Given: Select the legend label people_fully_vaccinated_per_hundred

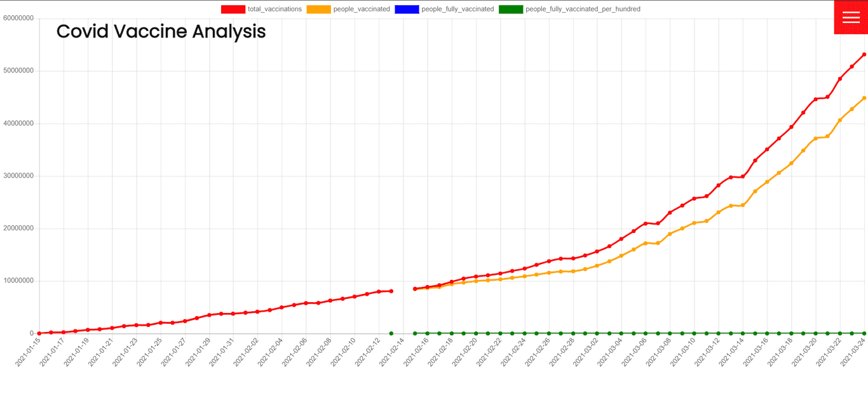Looking at the screenshot, I should coord(582,9).
